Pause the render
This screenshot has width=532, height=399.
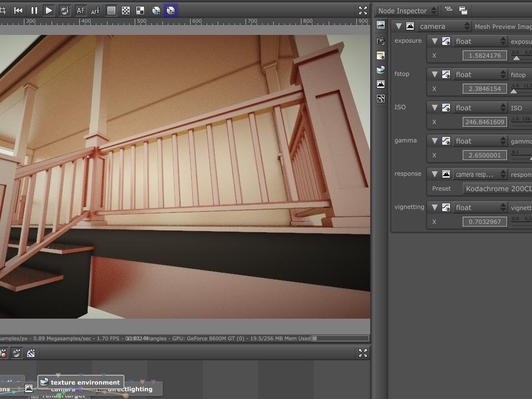click(34, 11)
